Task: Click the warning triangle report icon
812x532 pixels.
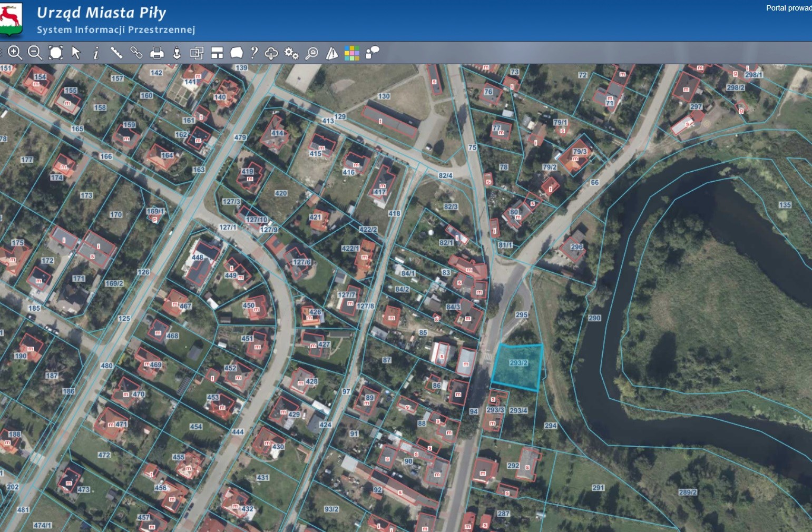Action: click(332, 53)
